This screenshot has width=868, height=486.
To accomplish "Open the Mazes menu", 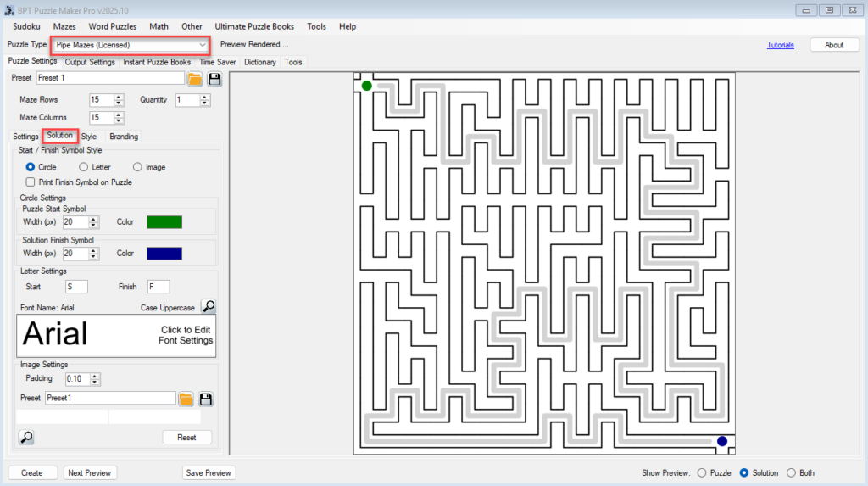I will click(x=64, y=26).
